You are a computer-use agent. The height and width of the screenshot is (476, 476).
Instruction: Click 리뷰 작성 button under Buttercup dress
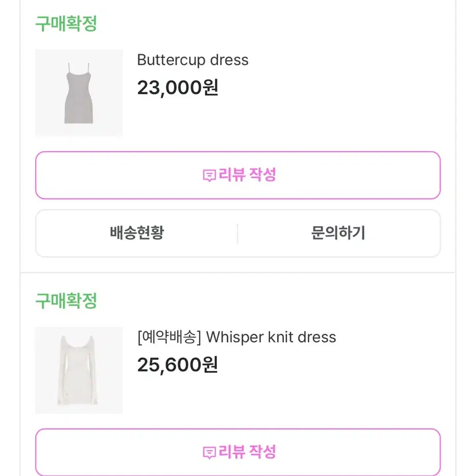coord(238,175)
